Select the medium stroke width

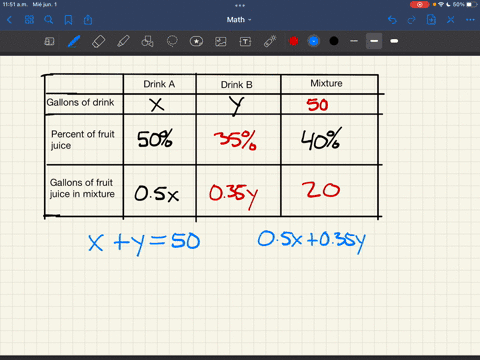(374, 41)
